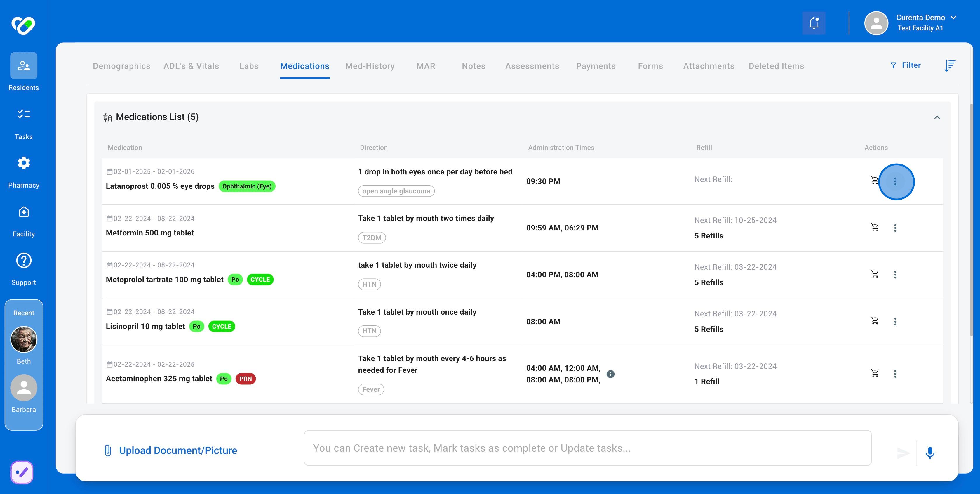Click the CYCLE badge on Metoprolol
The height and width of the screenshot is (494, 980).
pyautogui.click(x=260, y=280)
